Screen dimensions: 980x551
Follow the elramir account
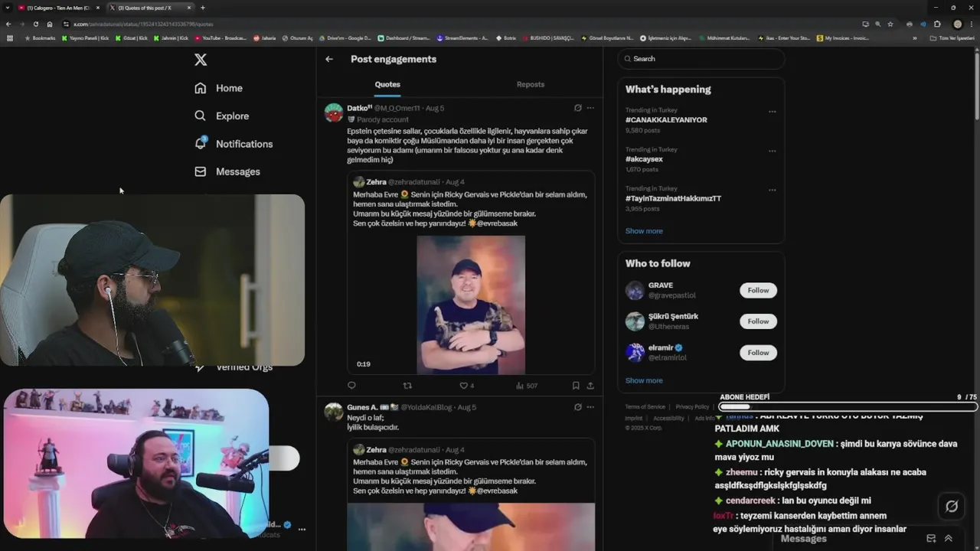(758, 353)
